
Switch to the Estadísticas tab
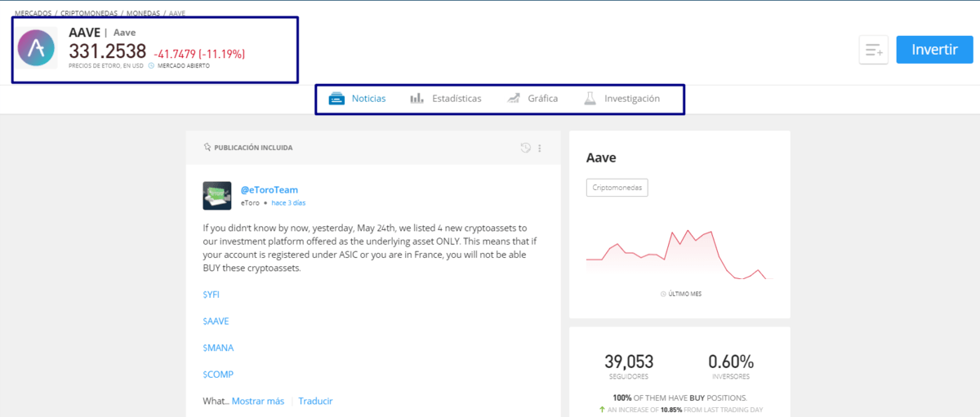[x=457, y=99]
